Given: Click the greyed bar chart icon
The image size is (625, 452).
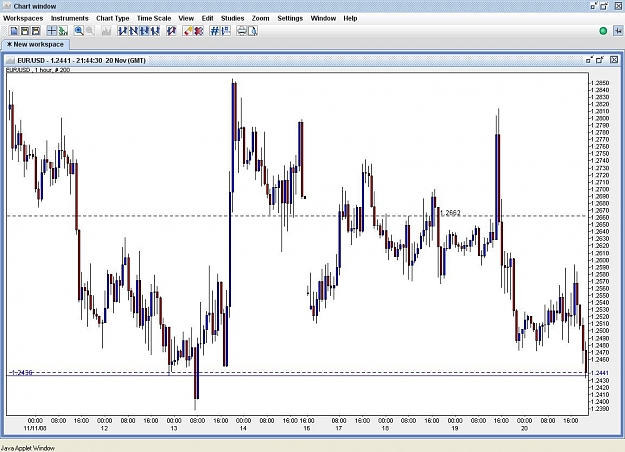Looking at the screenshot, I should (106, 31).
